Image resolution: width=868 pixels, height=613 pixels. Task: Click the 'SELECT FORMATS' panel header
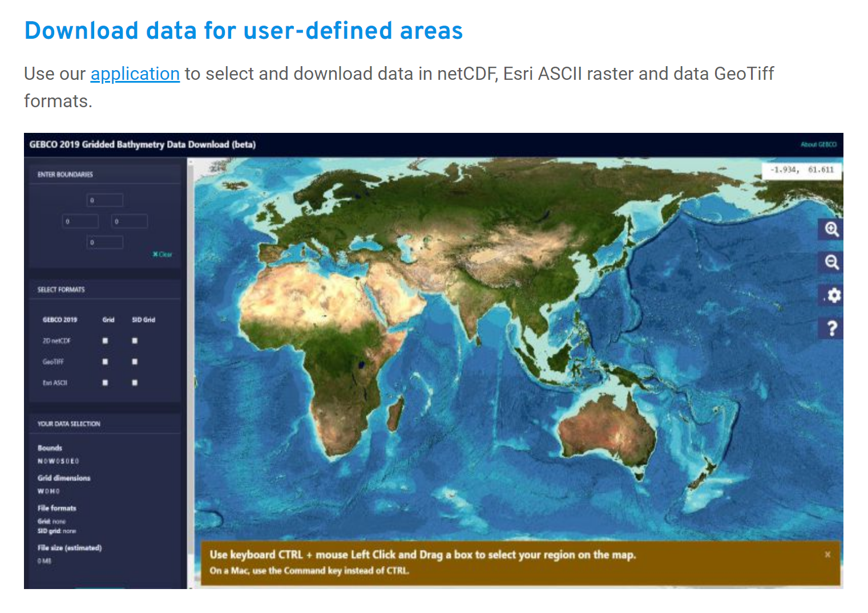pyautogui.click(x=61, y=290)
